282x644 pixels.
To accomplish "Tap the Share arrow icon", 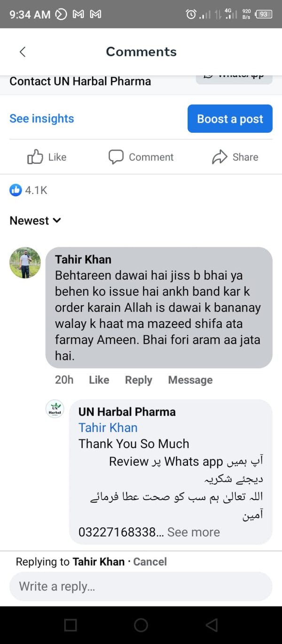I will coord(219,157).
